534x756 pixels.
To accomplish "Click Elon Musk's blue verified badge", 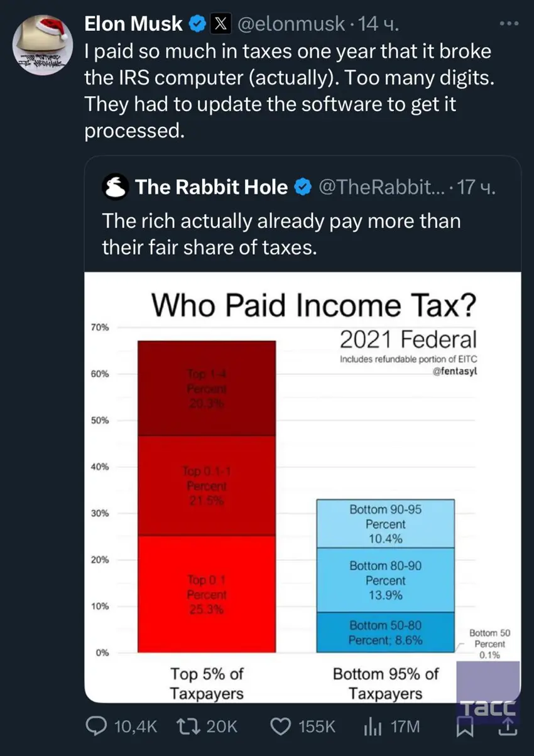I will (x=197, y=24).
